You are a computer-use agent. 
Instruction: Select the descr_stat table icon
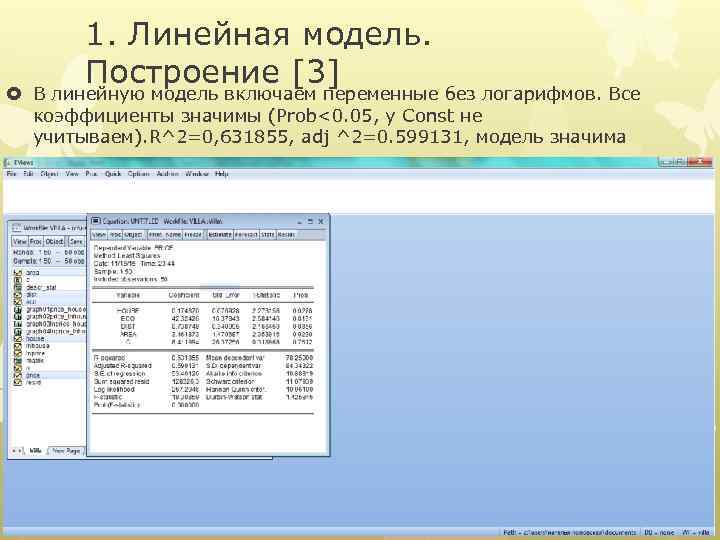tap(18, 287)
